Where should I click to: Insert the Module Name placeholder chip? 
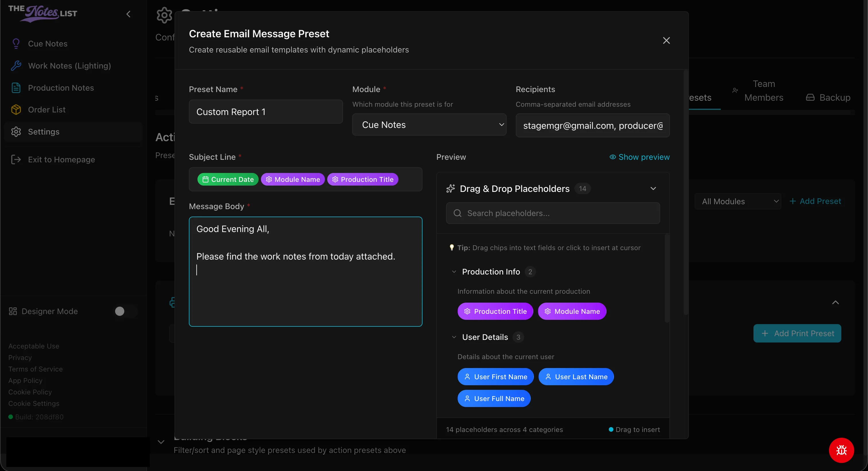572,311
